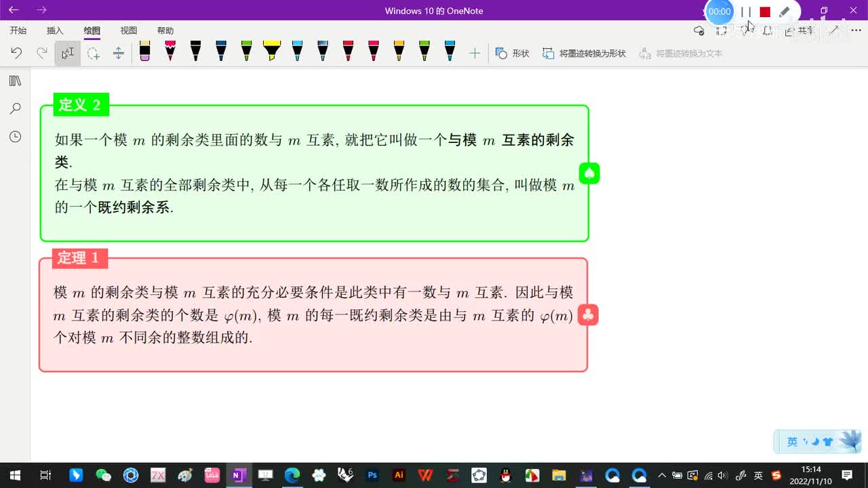Screen dimensions: 868x488
Task: Select the green pen left of the yellow highlighter
Action: point(246,51)
